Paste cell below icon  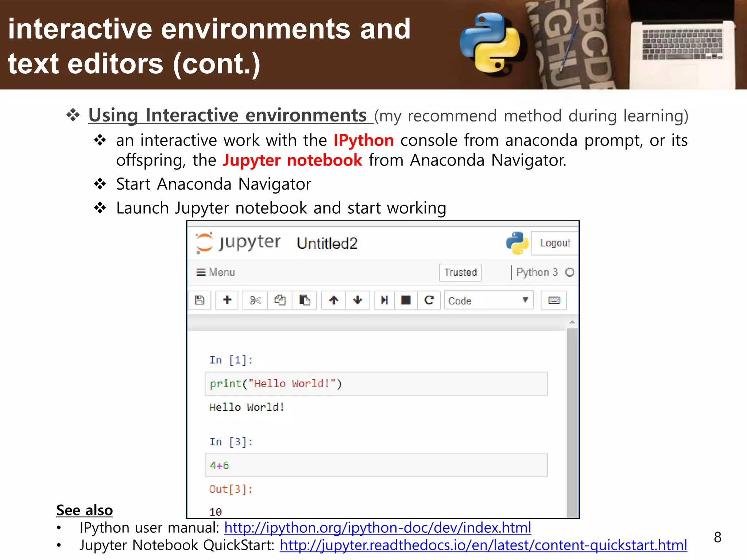[305, 300]
